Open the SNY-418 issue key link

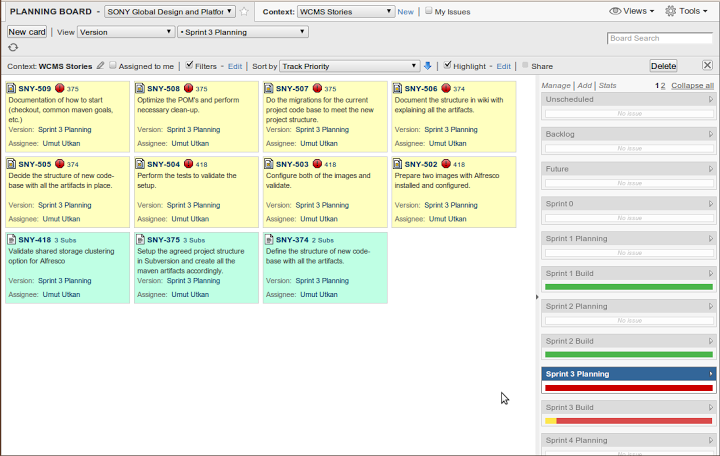pyautogui.click(x=35, y=240)
